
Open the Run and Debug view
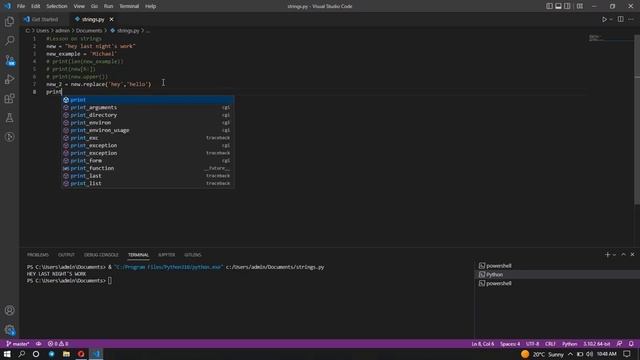click(9, 79)
